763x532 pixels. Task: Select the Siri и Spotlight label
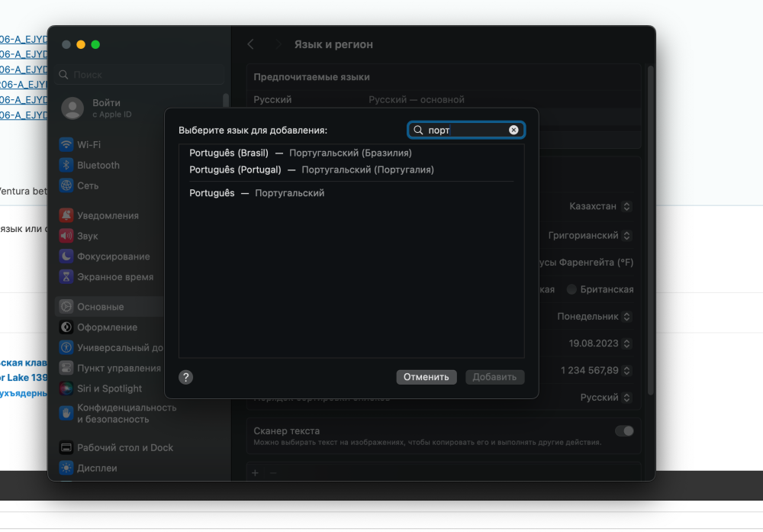[109, 389]
